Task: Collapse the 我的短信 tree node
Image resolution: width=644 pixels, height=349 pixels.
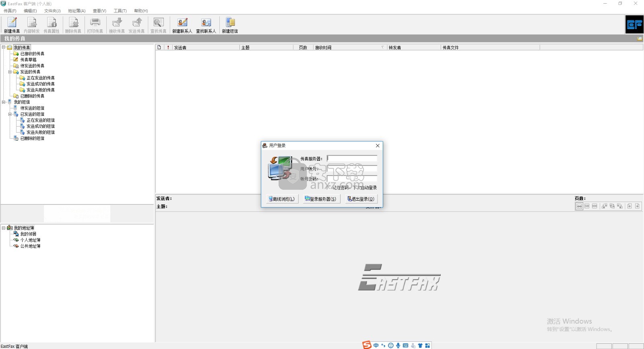Action: [x=4, y=102]
